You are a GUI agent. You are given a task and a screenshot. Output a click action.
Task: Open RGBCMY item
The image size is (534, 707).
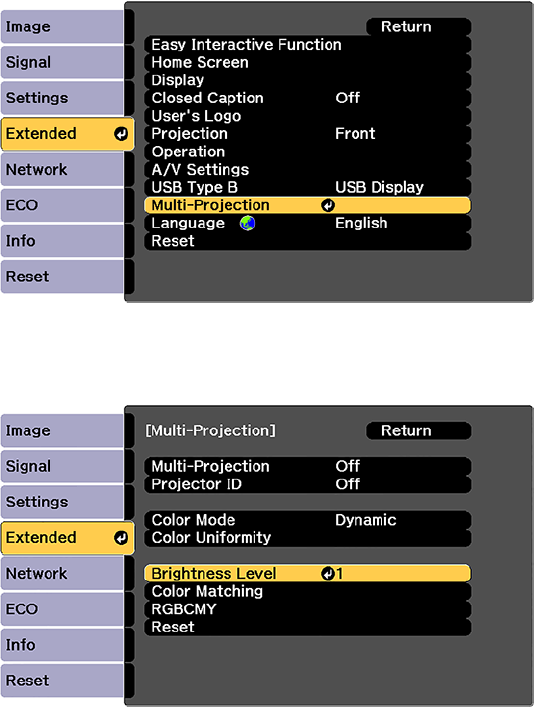308,610
